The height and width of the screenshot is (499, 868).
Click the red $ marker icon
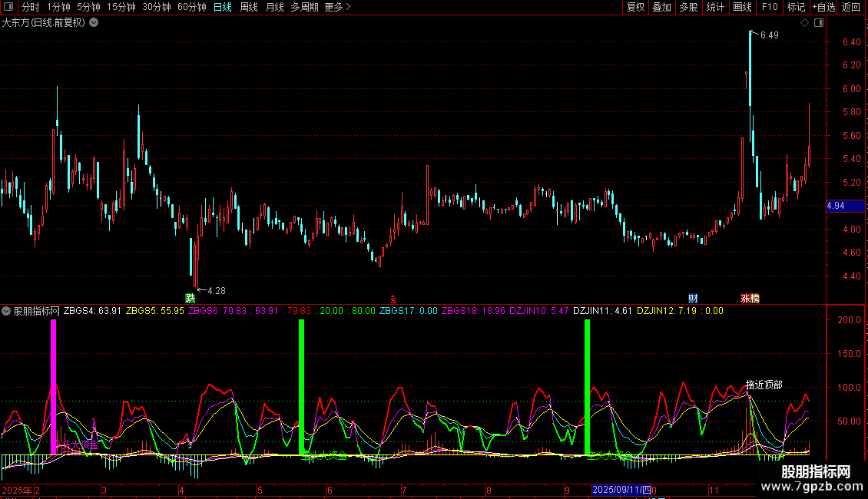coord(393,298)
